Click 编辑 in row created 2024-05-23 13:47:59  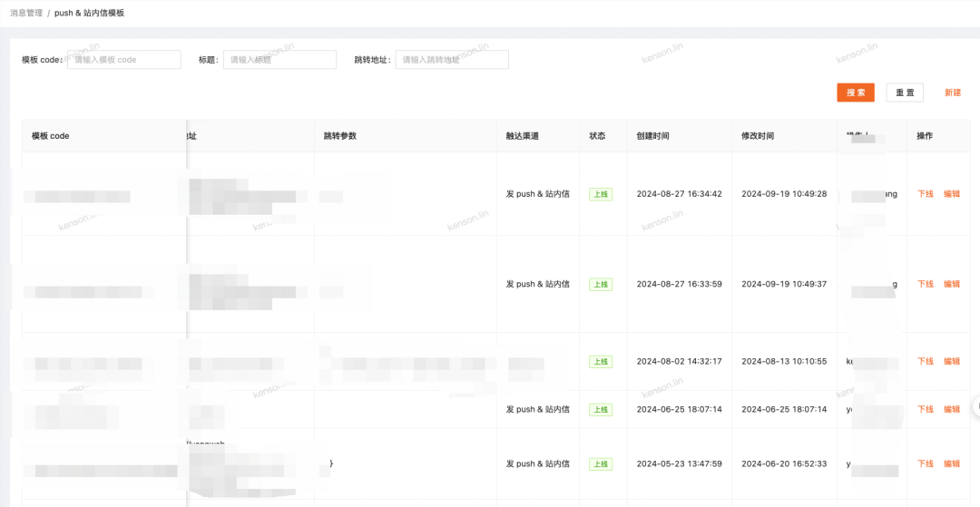point(952,463)
